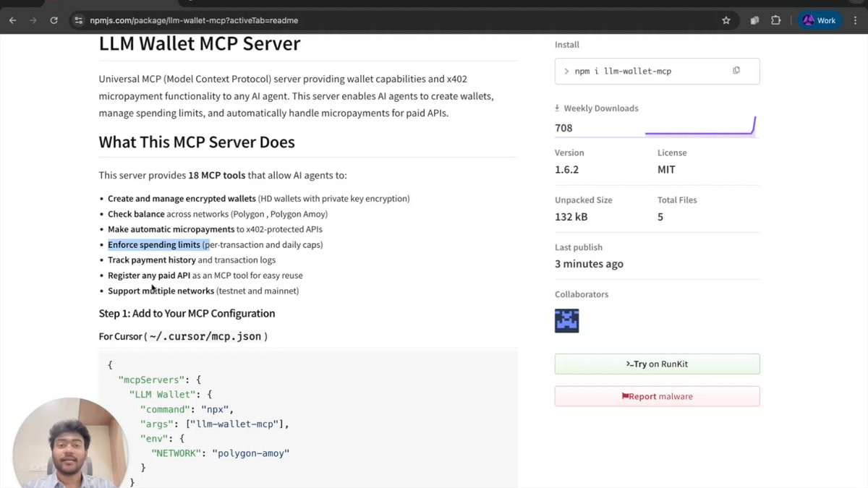Click the What This MCP Server Does heading
The width and height of the screenshot is (868, 488).
coord(197,142)
